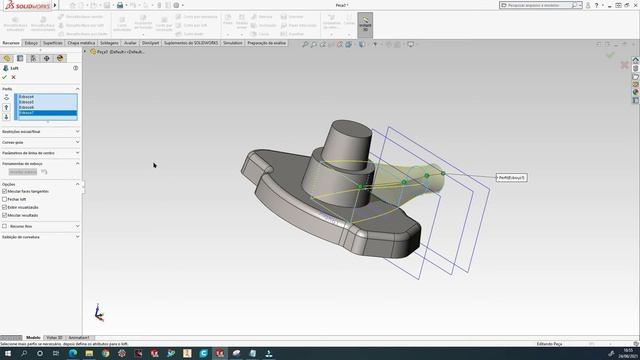The image size is (640, 360).
Task: Click Zoom to Fit magnifier icon
Action: click(305, 44)
